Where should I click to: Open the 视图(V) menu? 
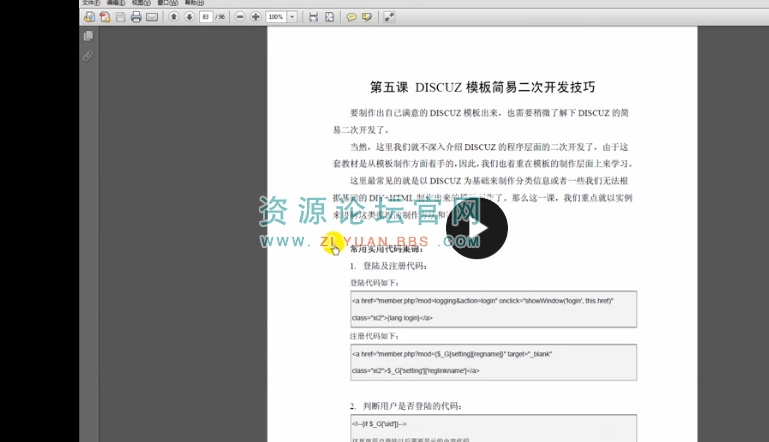(141, 2)
